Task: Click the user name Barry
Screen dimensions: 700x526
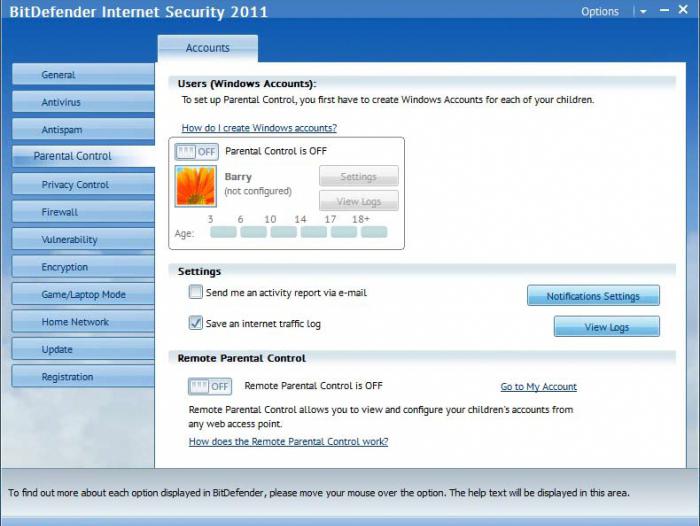Action: 238,177
